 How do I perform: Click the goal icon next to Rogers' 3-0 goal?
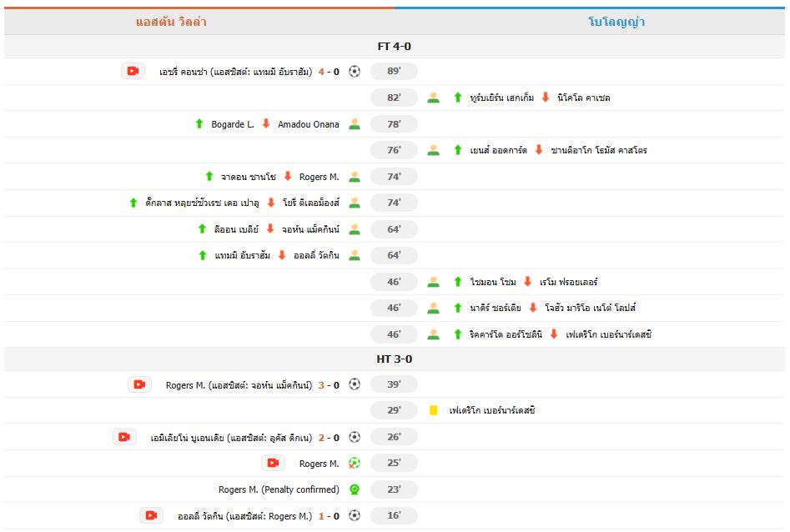(x=355, y=384)
